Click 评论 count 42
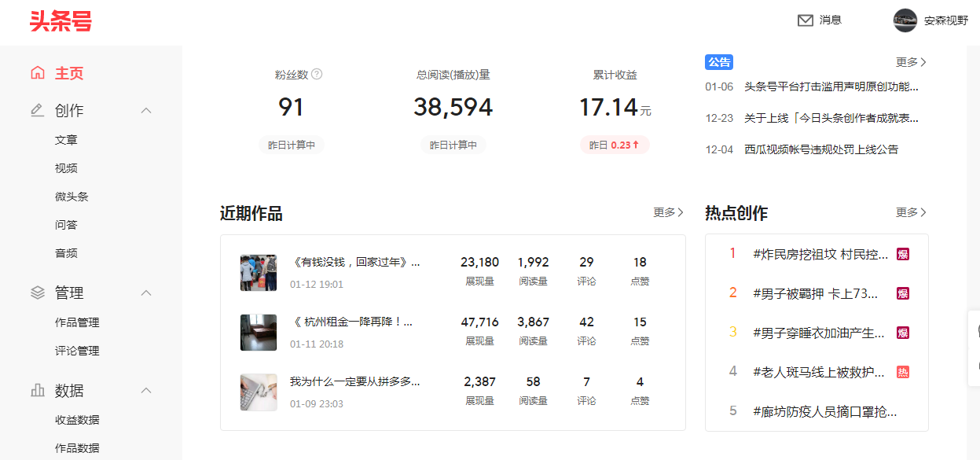 click(x=587, y=322)
